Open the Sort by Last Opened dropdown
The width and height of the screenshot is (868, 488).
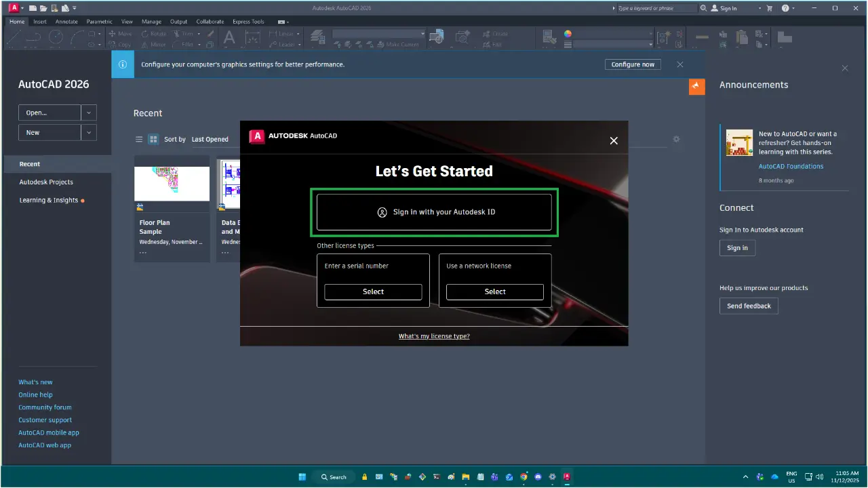click(210, 139)
